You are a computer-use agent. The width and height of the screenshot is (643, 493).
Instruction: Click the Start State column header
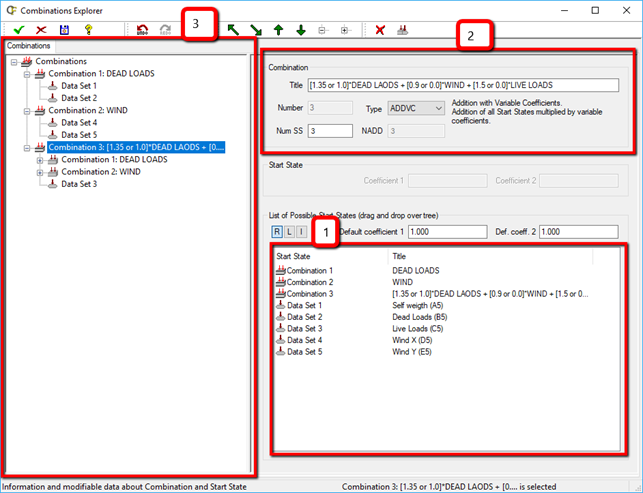(x=331, y=257)
